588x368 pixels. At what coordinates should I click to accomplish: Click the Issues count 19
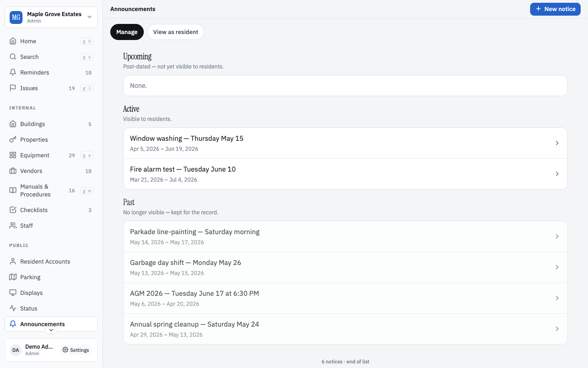[x=72, y=88]
